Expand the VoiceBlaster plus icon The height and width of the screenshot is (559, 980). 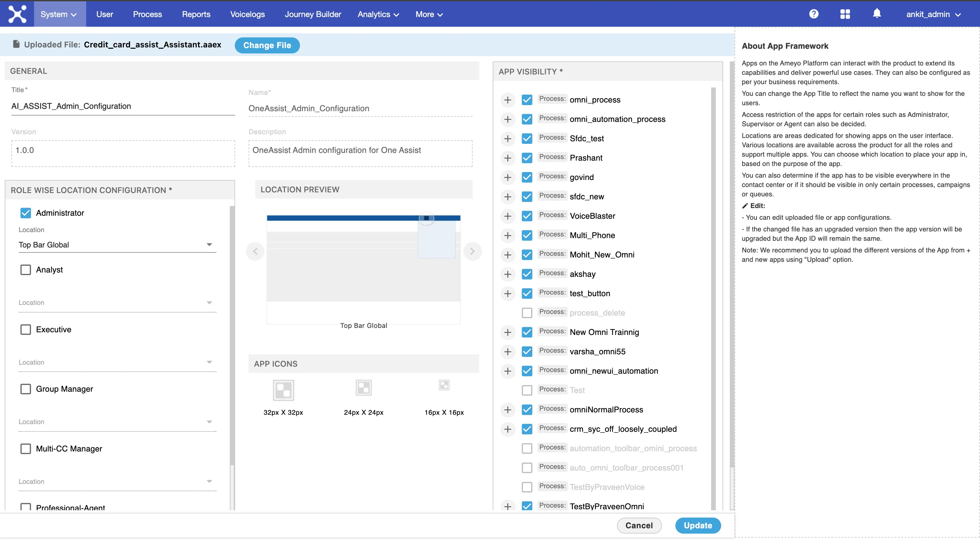click(x=508, y=216)
